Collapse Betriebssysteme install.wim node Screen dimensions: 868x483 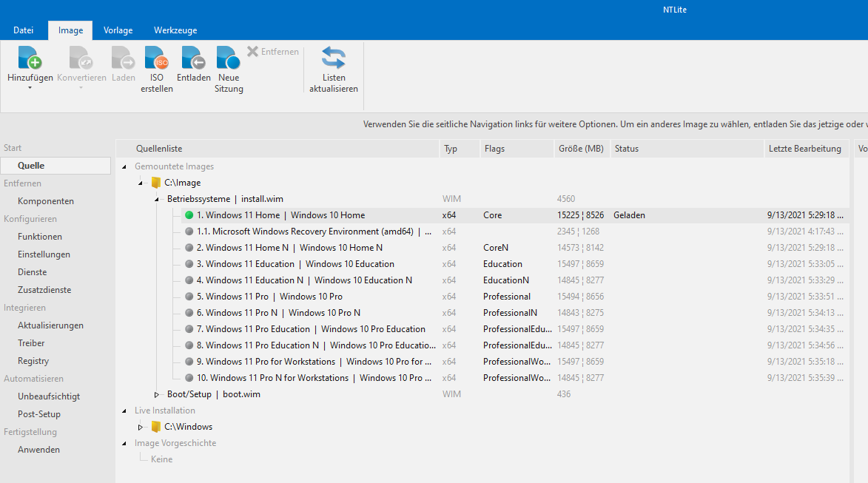coord(157,199)
